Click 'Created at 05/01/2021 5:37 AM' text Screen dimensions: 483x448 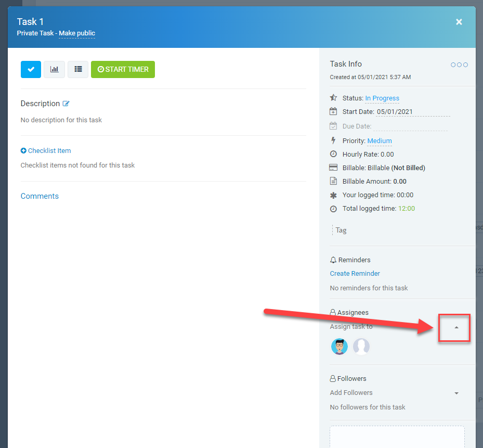[x=370, y=77]
